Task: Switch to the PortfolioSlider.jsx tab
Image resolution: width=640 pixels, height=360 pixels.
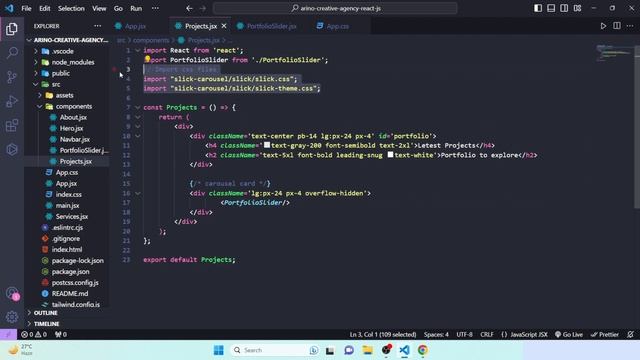Action: click(x=271, y=26)
